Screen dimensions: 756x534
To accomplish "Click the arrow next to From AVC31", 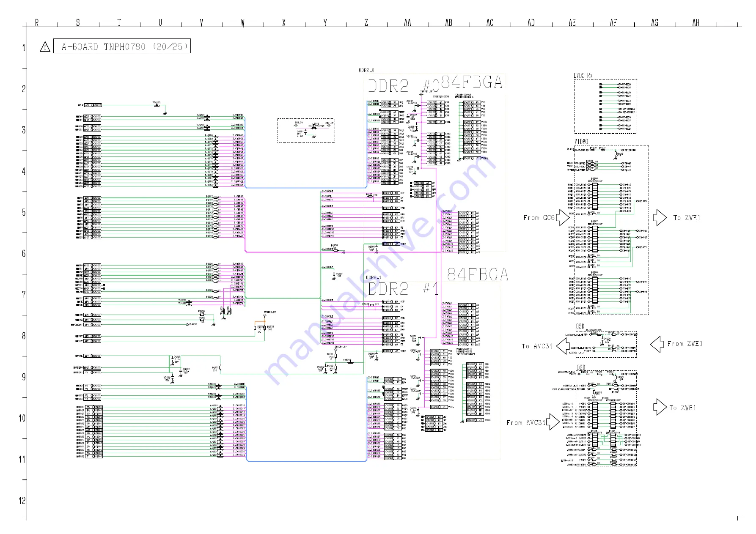I will click(x=553, y=422).
